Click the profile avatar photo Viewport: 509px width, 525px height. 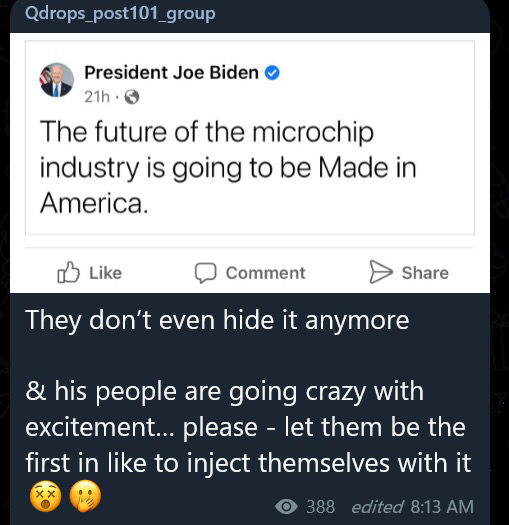(x=57, y=80)
